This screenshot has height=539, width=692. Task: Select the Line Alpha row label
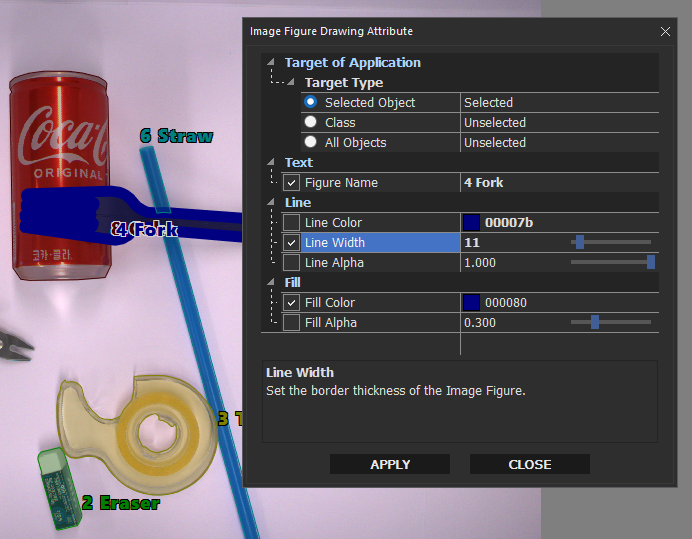(x=334, y=263)
